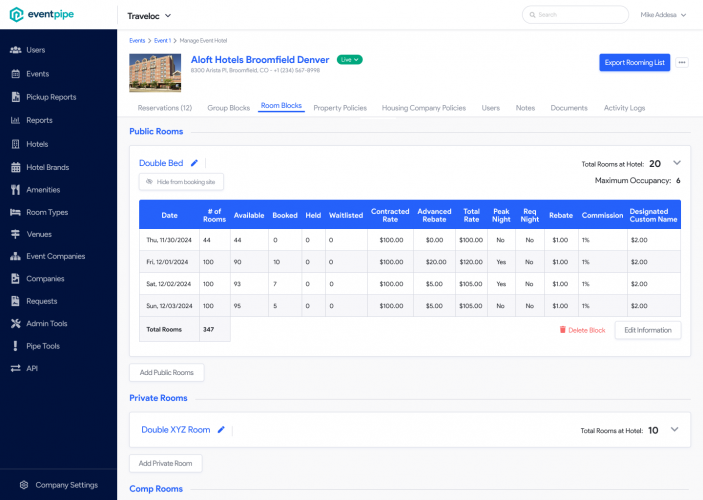
Task: Open the Users tab
Action: pos(490,108)
